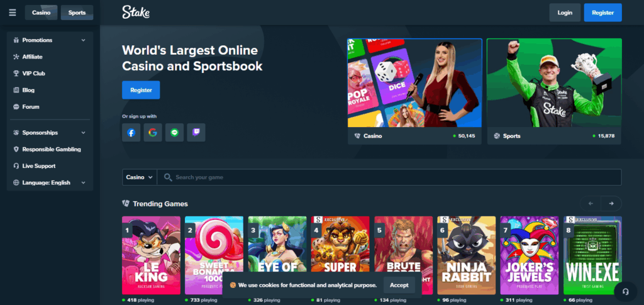Viewport: 644px width, 305px height.
Task: Open Responsible Gambling in the sidebar
Action: pyautogui.click(x=50, y=150)
